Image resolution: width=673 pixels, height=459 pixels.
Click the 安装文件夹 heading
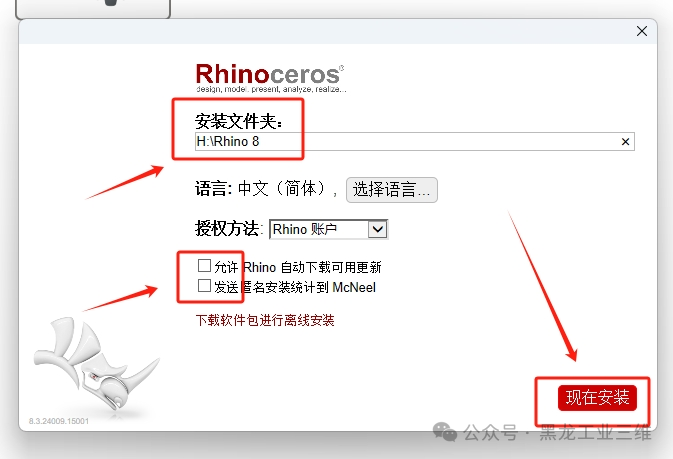(x=239, y=121)
